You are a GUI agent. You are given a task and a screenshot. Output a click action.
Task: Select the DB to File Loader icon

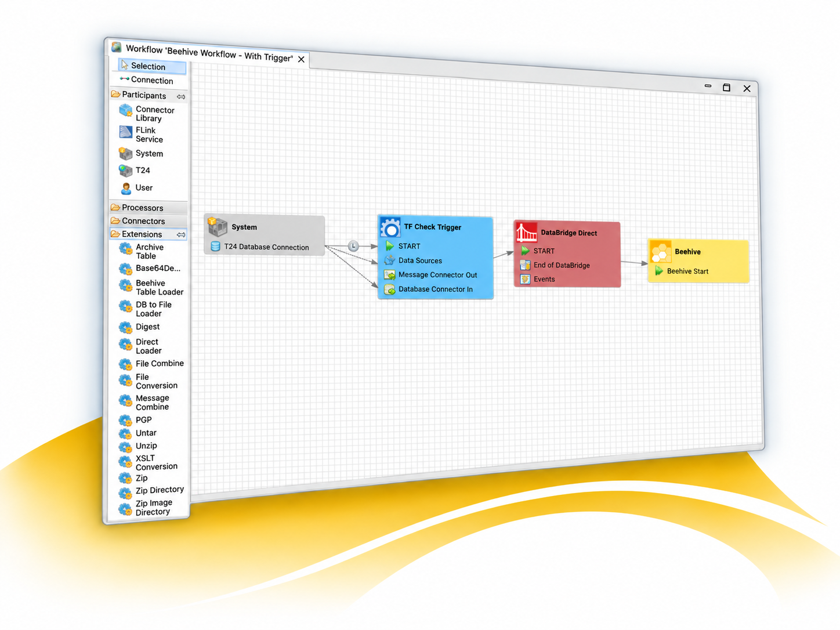(126, 306)
